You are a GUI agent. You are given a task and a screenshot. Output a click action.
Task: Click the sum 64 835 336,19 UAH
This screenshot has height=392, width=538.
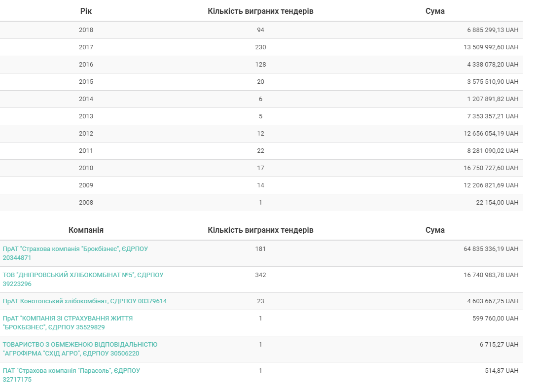(491, 249)
